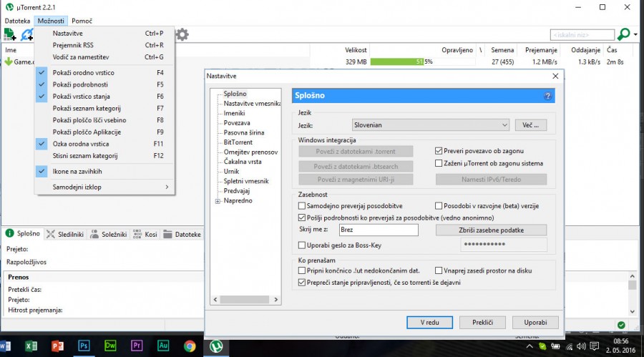Select Prejemnik RSS from the menu
Image resolution: width=644 pixels, height=357 pixels.
[73, 45]
